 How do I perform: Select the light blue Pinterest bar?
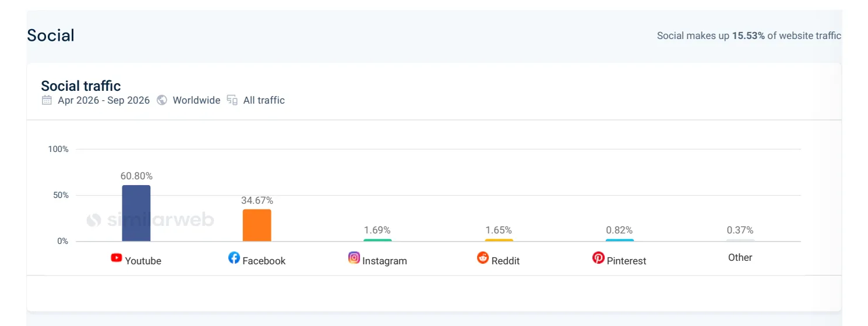click(619, 240)
